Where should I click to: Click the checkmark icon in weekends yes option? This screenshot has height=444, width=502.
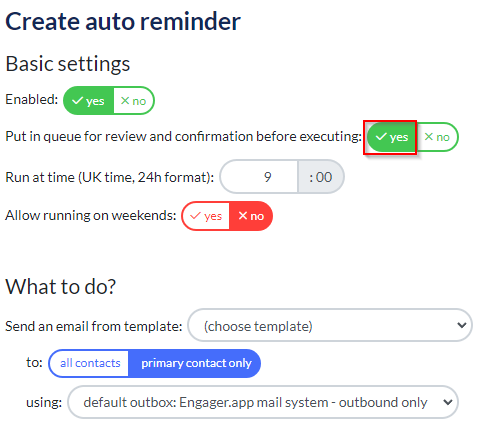pos(195,216)
